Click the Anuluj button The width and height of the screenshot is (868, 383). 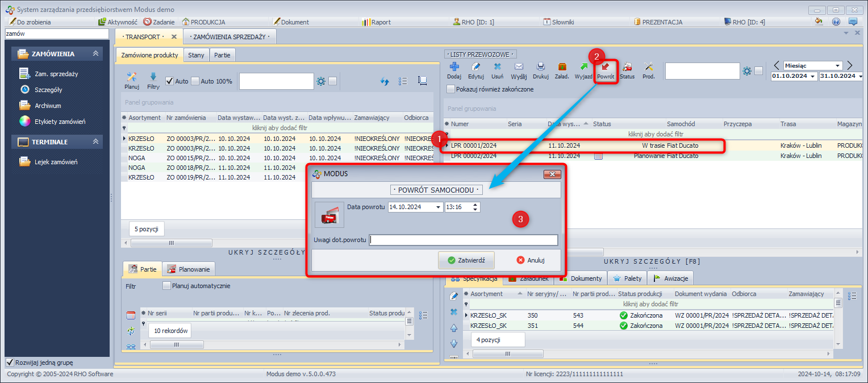click(531, 260)
